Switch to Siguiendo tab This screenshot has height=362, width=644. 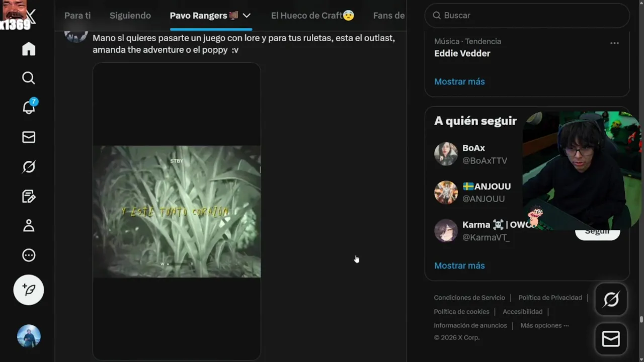point(130,16)
